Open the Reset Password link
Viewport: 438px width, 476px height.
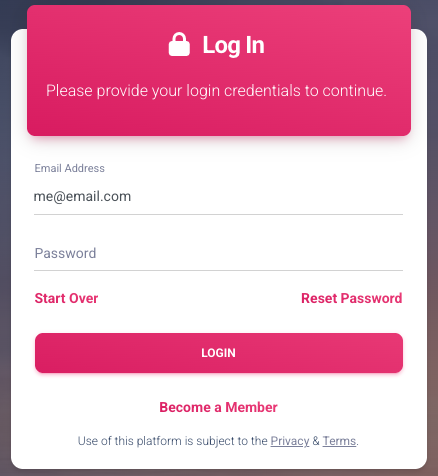tap(352, 298)
